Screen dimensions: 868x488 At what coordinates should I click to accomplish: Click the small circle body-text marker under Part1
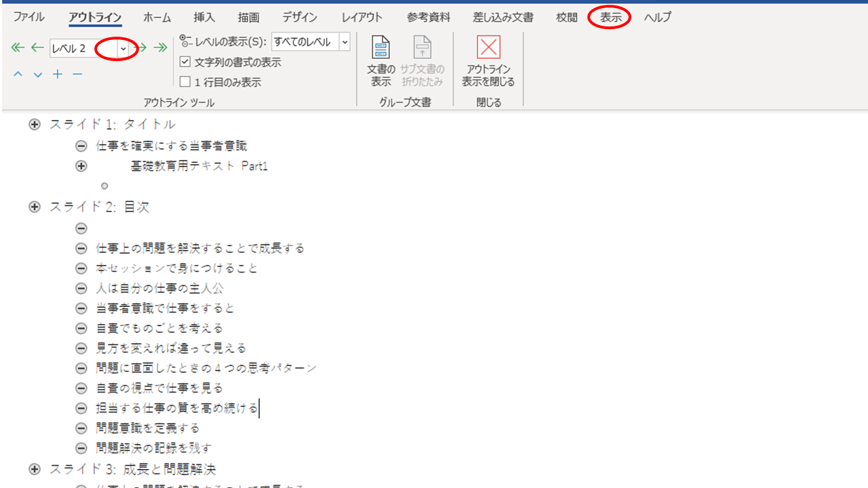point(104,186)
